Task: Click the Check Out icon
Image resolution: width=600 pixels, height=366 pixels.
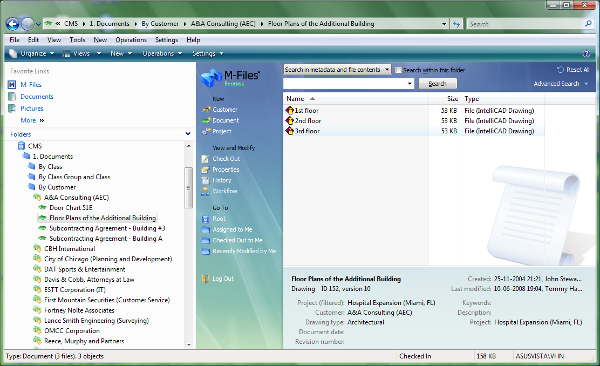Action: click(205, 159)
